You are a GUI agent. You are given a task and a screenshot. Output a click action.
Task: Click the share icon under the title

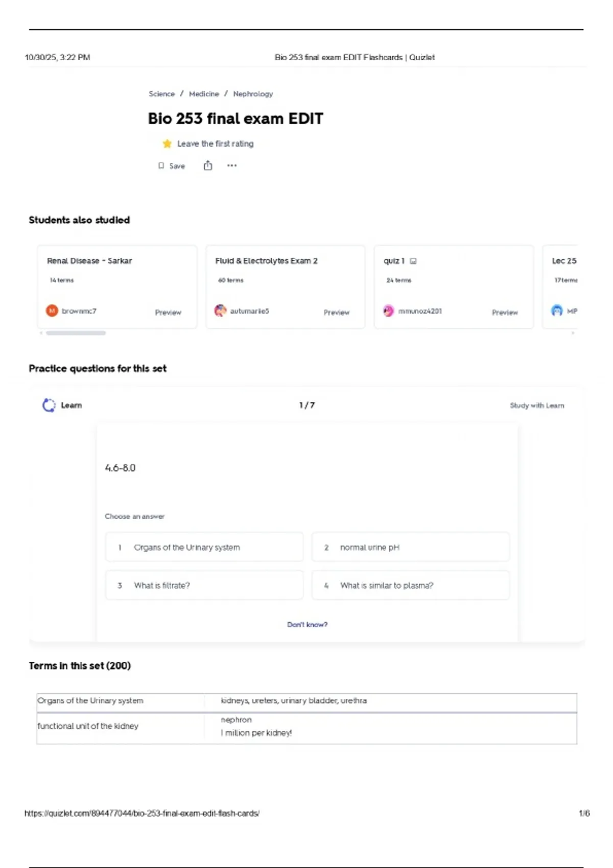tap(208, 165)
